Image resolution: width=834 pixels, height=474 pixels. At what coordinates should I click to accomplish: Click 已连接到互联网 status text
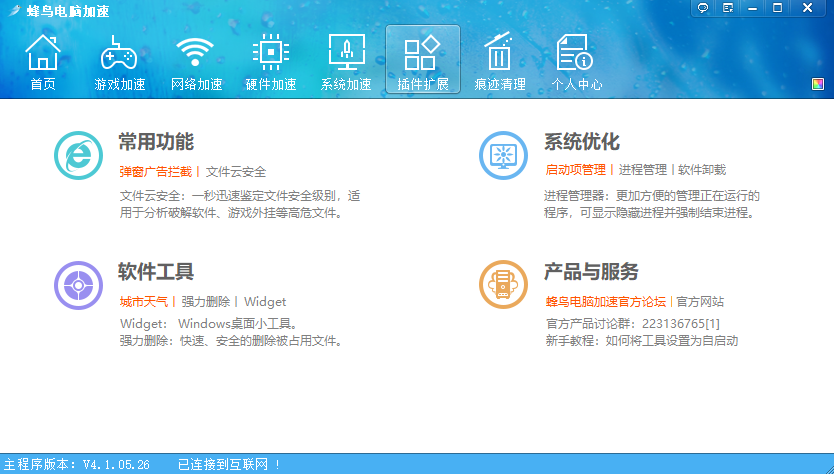229,464
